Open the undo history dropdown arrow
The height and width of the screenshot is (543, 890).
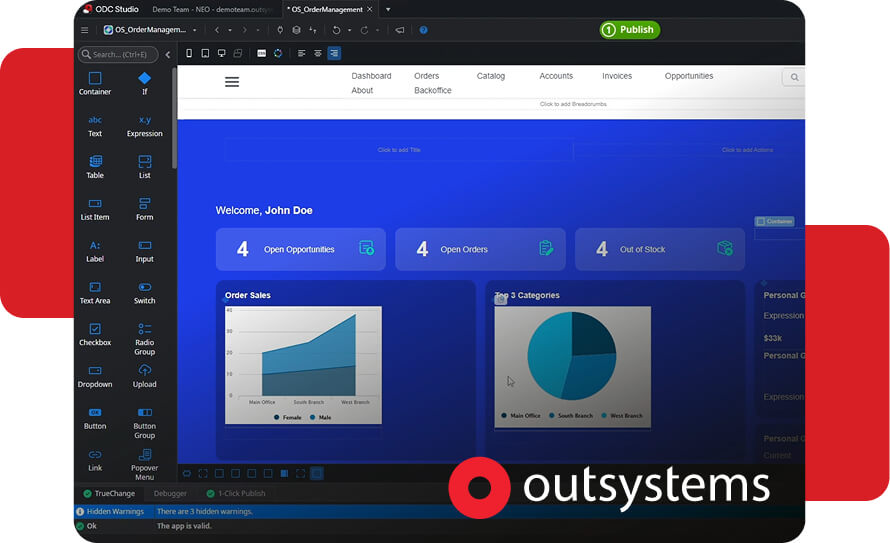click(350, 30)
